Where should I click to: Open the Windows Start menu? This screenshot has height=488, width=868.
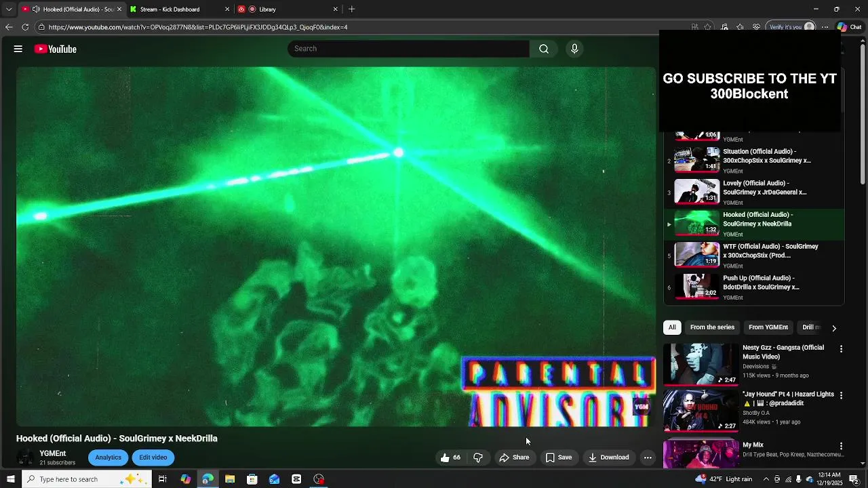pyautogui.click(x=10, y=479)
